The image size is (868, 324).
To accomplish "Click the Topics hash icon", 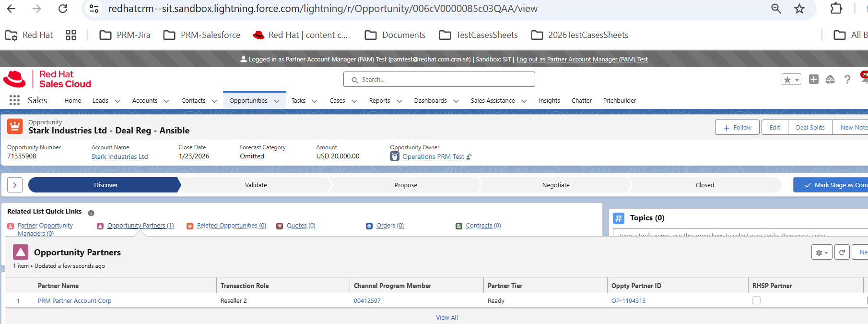I will pos(619,218).
